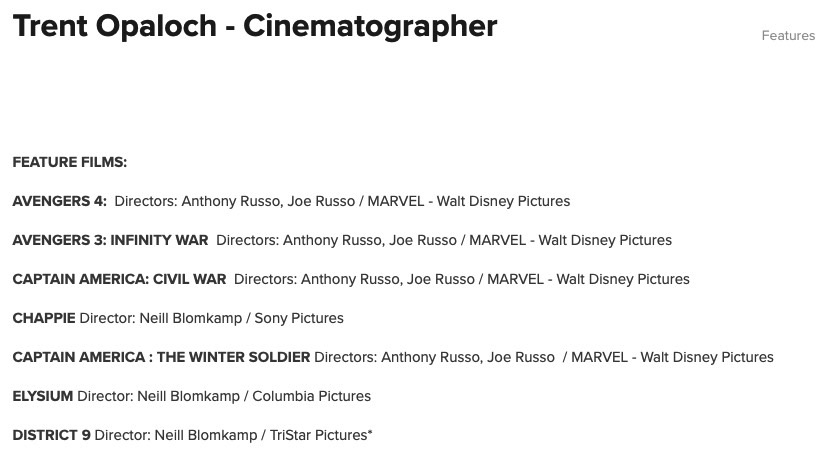Click Neill Blomkamp on the DISTRICT 9 line
This screenshot has width=838, height=455.
coord(206,435)
